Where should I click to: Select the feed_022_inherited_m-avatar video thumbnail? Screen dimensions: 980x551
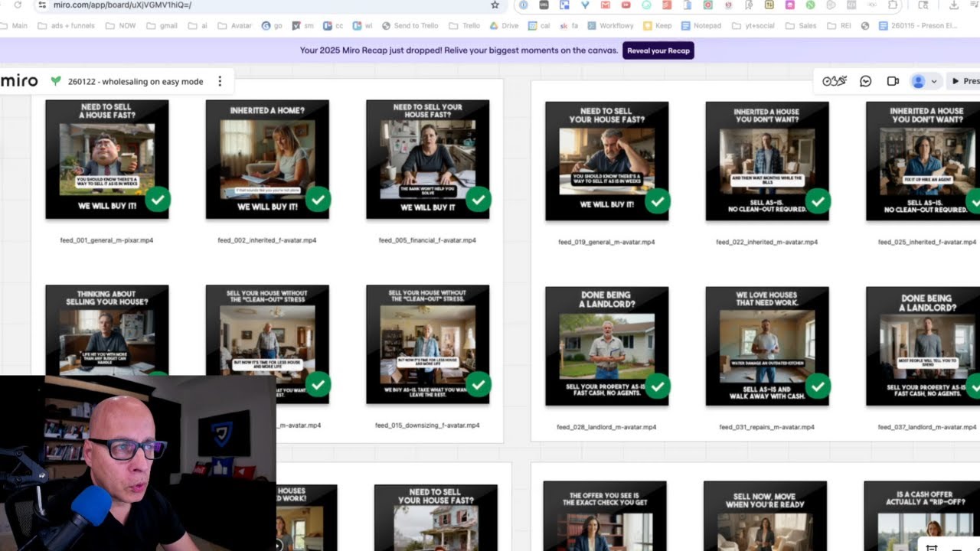[x=767, y=161]
